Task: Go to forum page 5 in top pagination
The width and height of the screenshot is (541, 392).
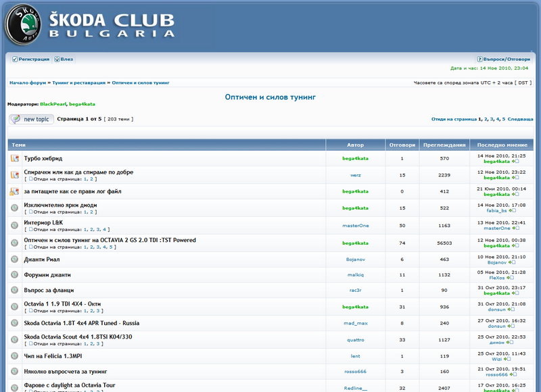Action: 503,119
